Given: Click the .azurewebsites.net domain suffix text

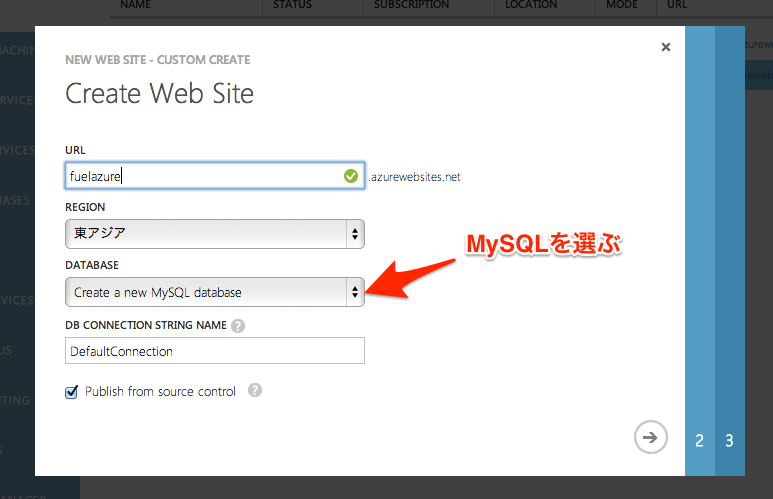Looking at the screenshot, I should click(414, 177).
